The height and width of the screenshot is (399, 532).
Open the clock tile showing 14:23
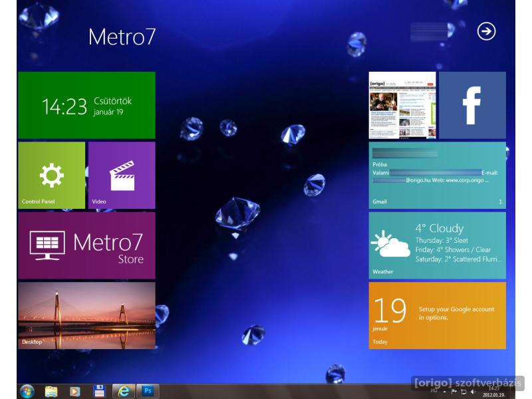pyautogui.click(x=86, y=105)
